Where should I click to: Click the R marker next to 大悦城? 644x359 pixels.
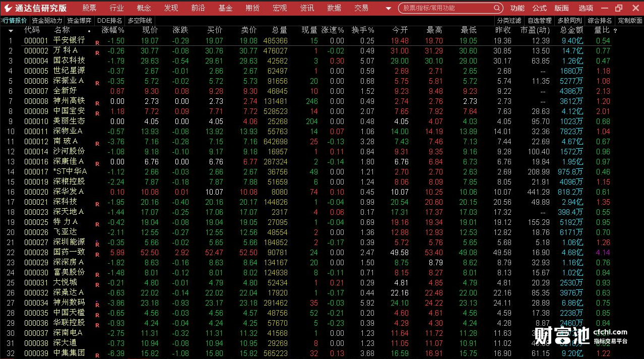click(97, 285)
